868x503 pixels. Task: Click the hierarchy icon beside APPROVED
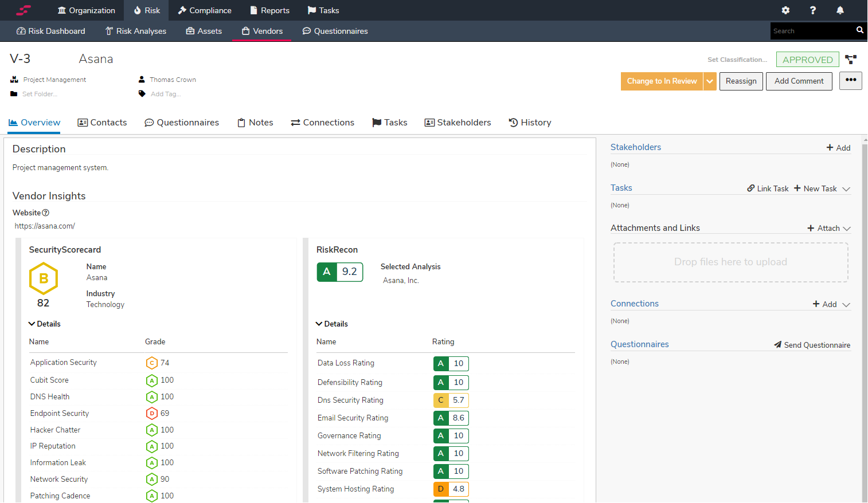coord(851,60)
